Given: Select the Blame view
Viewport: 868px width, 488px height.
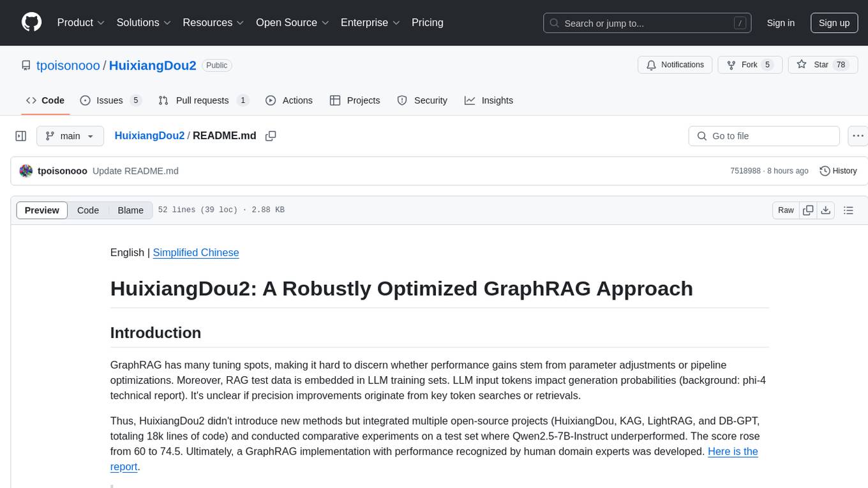Looking at the screenshot, I should tap(130, 210).
